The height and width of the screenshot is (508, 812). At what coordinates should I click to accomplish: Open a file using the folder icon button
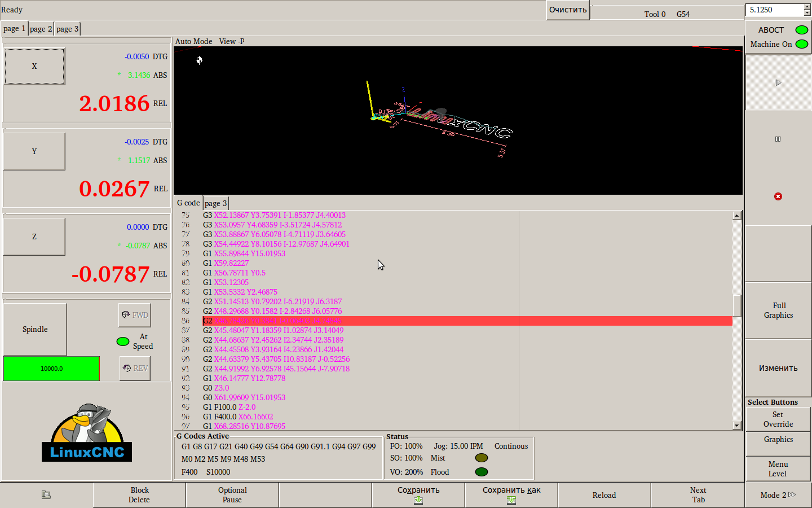point(46,495)
